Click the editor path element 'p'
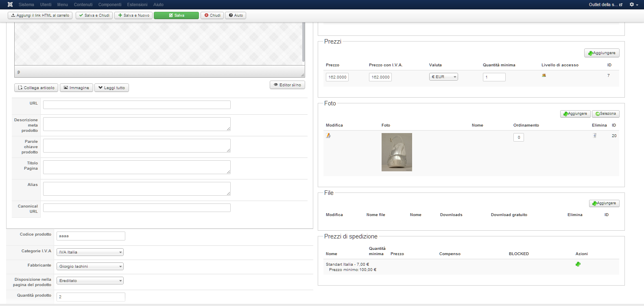This screenshot has width=644, height=306. [19, 72]
